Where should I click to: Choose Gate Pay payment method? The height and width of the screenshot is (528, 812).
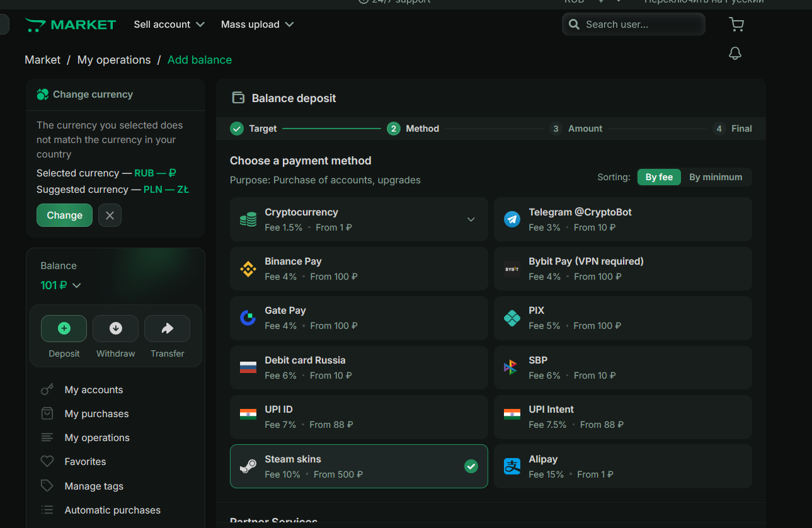359,318
